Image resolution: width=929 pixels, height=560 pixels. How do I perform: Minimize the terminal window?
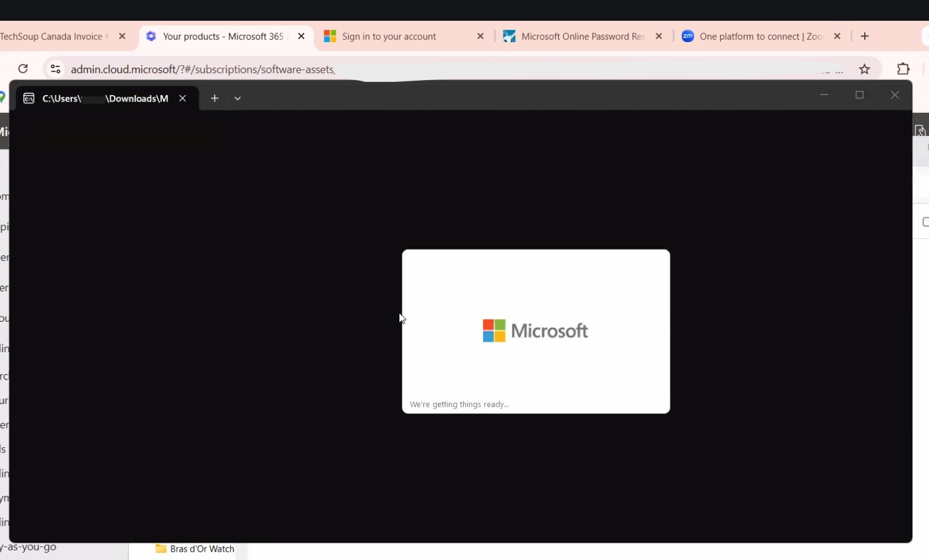point(824,95)
